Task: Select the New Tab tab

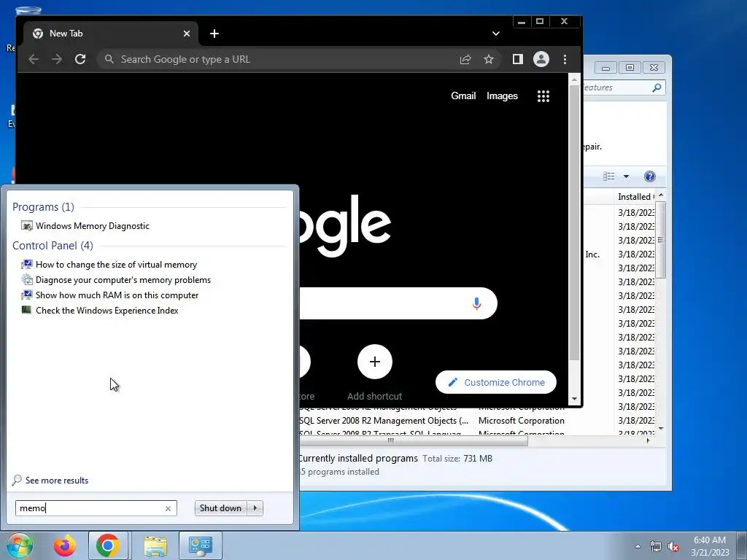Action: (x=111, y=34)
